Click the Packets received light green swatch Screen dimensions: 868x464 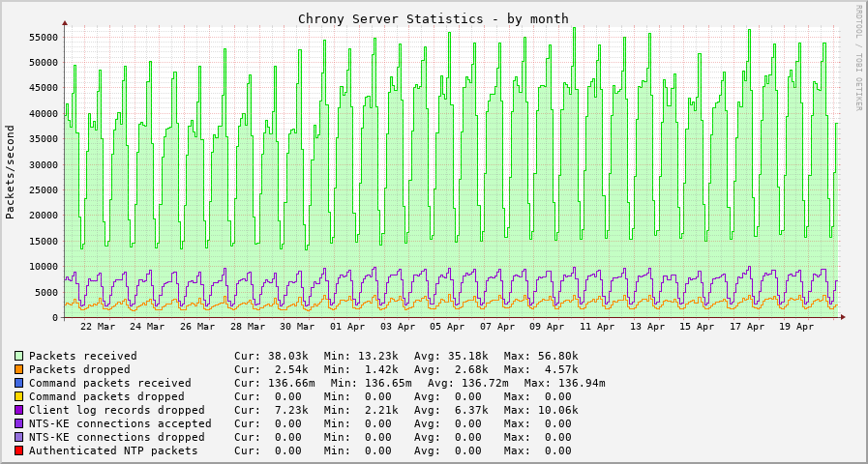19,356
